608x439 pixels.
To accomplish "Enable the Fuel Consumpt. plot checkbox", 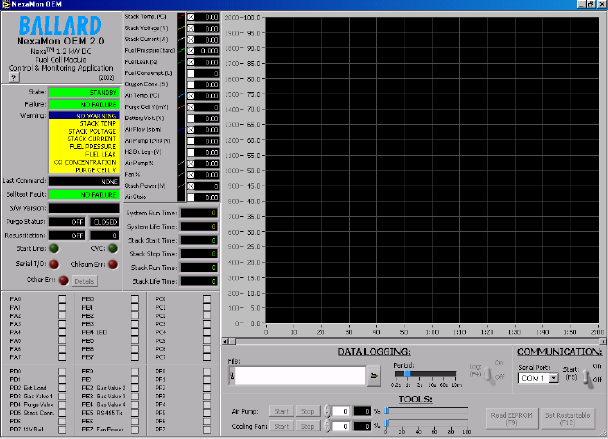I will pyautogui.click(x=191, y=73).
